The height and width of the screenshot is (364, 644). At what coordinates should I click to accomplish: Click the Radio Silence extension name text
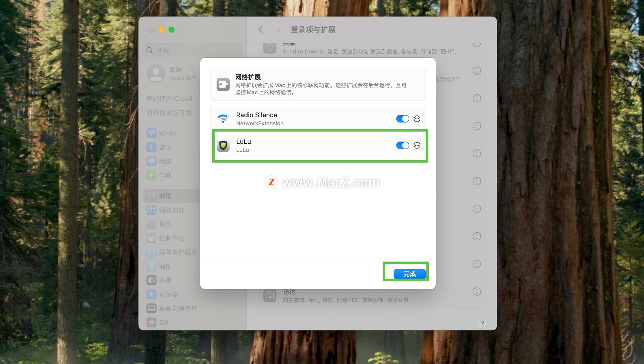(x=257, y=115)
